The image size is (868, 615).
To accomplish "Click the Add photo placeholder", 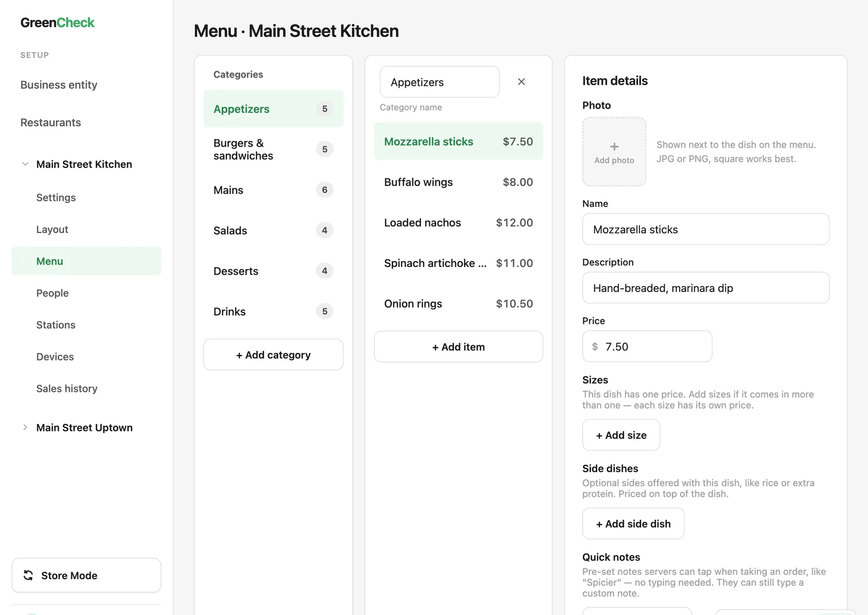I will point(614,152).
